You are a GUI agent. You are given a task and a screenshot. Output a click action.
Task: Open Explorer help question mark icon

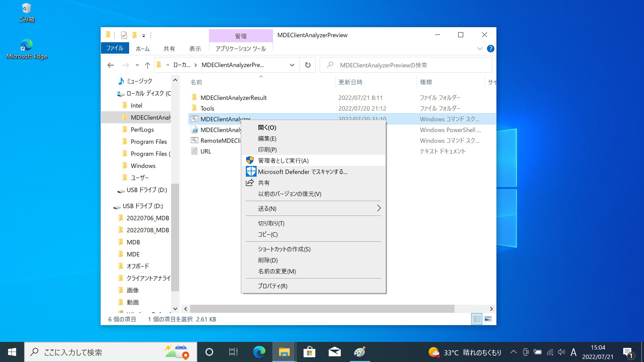pyautogui.click(x=490, y=49)
